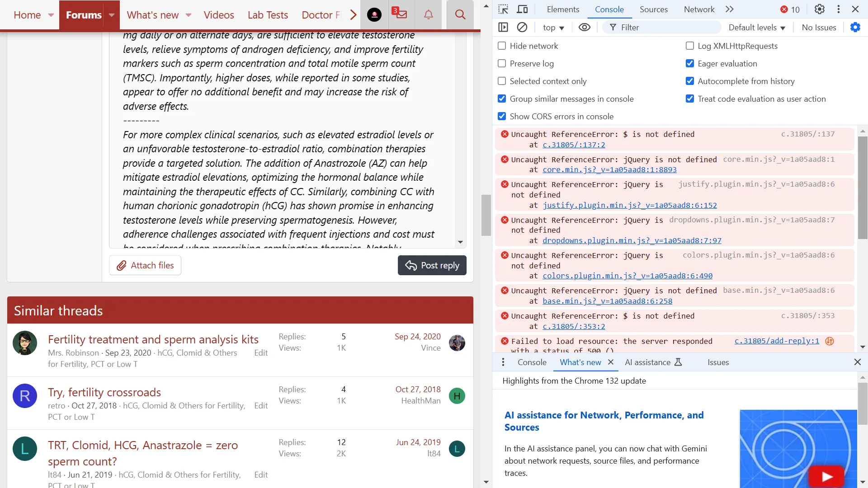
Task: Check the Hide network option
Action: [502, 46]
